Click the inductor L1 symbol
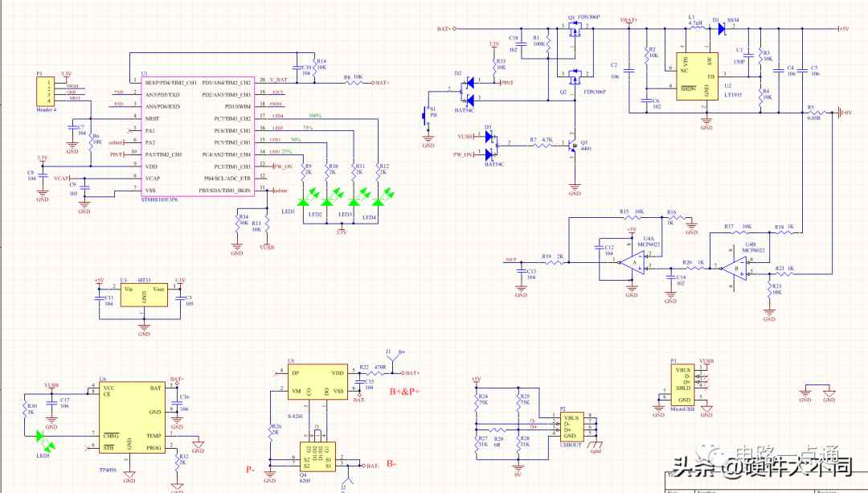This screenshot has height=493, width=868. 694,27
